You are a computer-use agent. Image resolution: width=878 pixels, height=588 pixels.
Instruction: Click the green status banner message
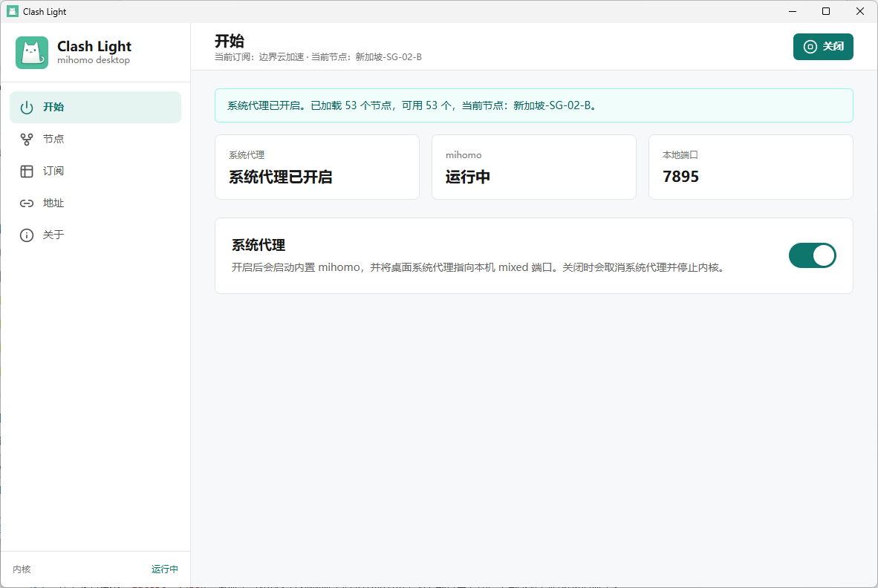point(533,105)
